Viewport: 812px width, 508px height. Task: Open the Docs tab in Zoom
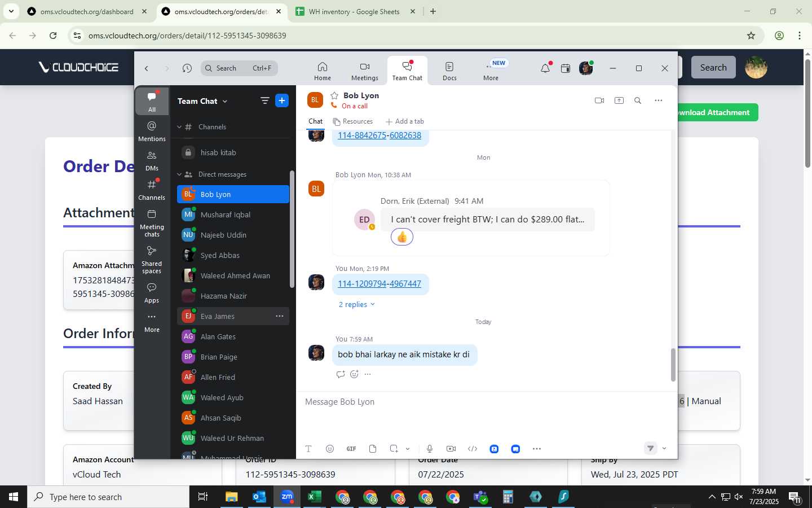pos(449,71)
